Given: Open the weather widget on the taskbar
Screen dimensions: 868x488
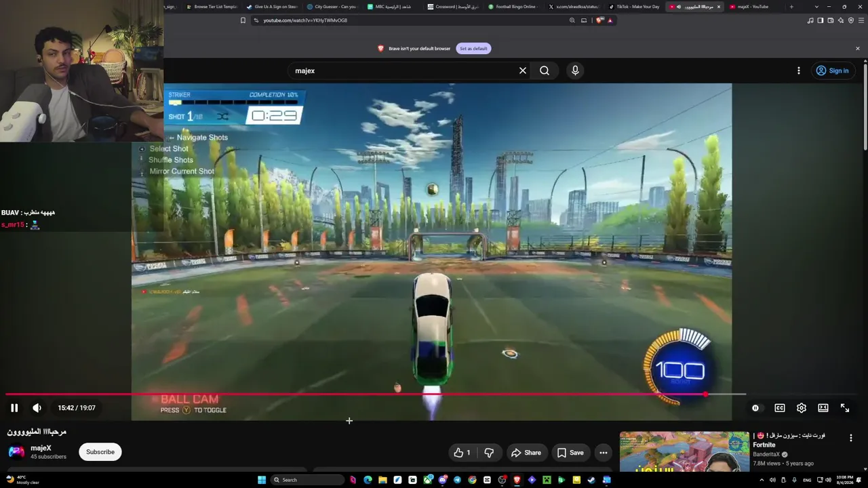Looking at the screenshot, I should click(22, 480).
